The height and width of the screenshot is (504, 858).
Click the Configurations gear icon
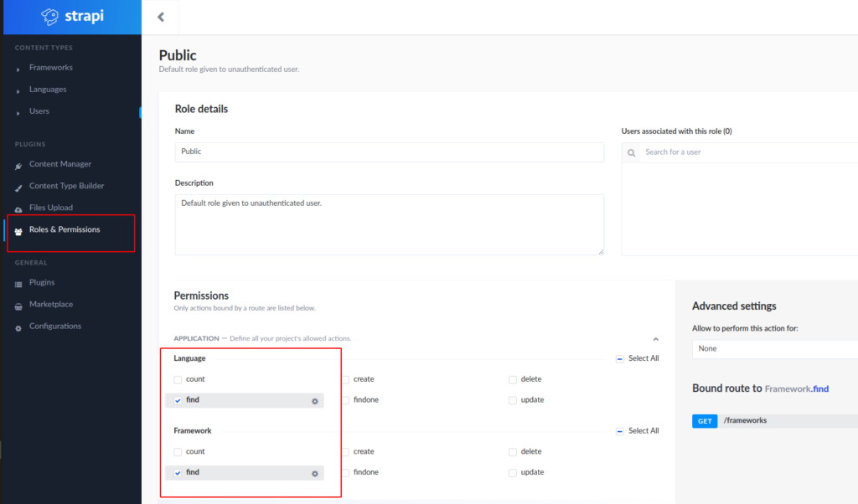(x=18, y=328)
